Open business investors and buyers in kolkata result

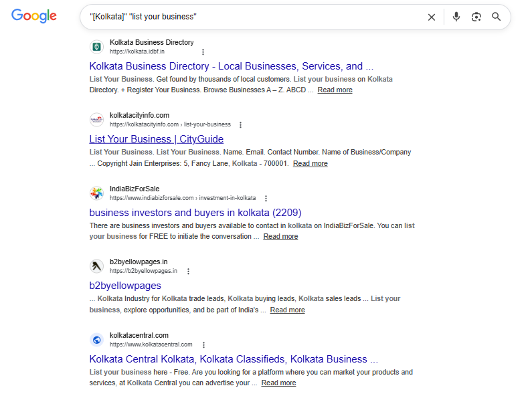click(195, 213)
